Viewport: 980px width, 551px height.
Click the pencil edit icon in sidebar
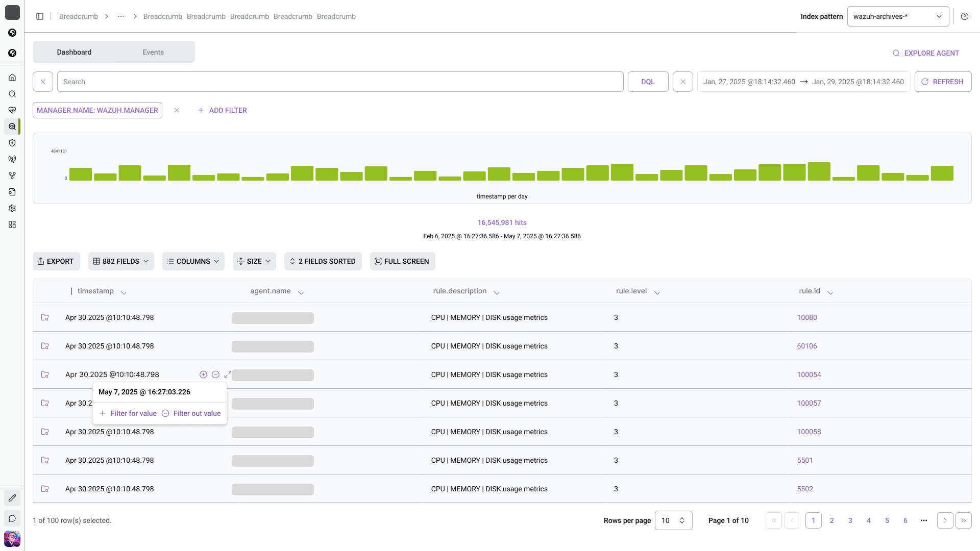(x=12, y=498)
